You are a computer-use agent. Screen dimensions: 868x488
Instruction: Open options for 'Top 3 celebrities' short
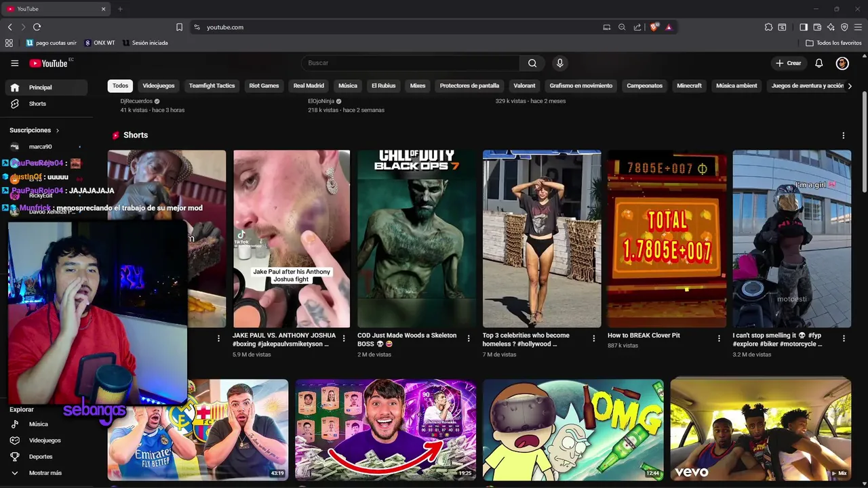[x=594, y=338]
